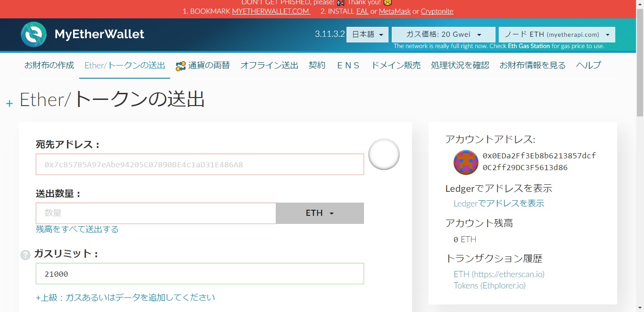Follow the EAL install link

click(362, 11)
